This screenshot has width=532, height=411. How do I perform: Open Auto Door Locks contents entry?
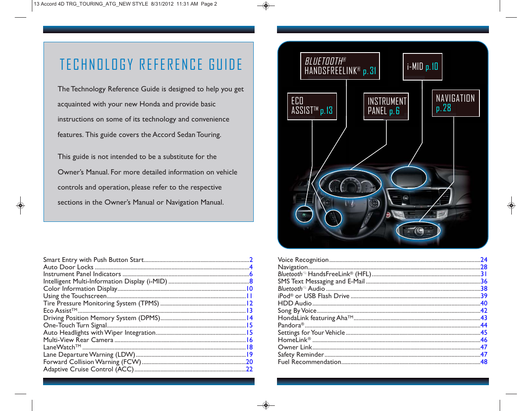click(148, 267)
